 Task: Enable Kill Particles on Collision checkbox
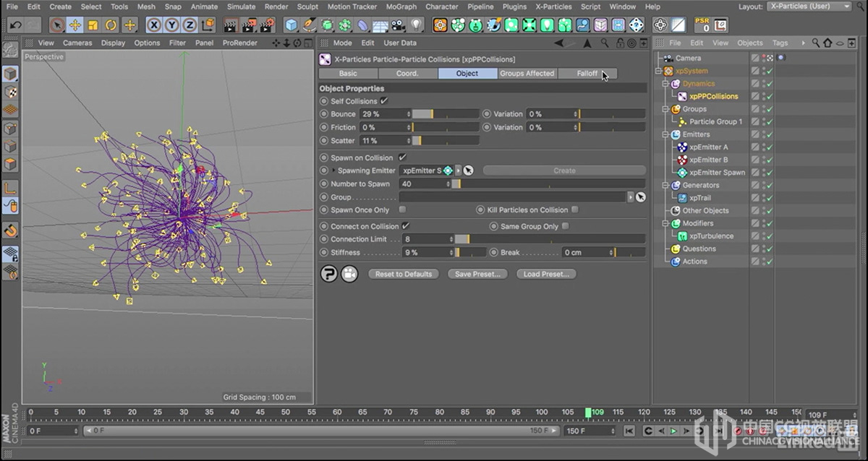tap(575, 210)
